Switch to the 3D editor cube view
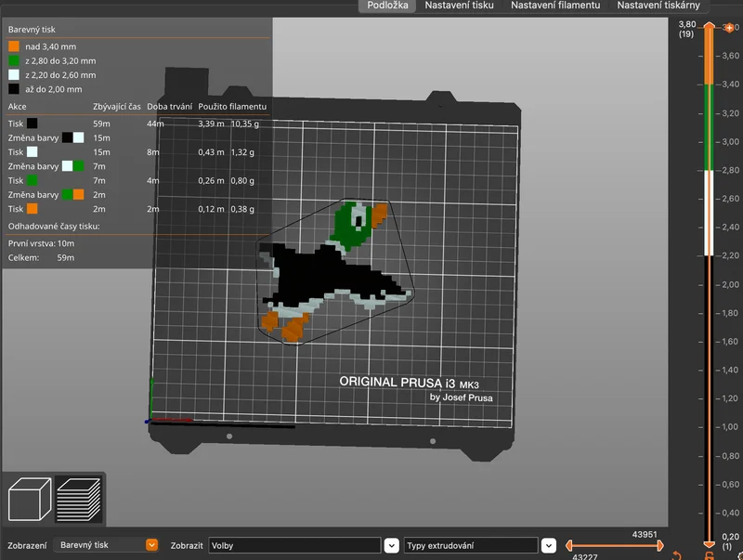 pyautogui.click(x=30, y=499)
